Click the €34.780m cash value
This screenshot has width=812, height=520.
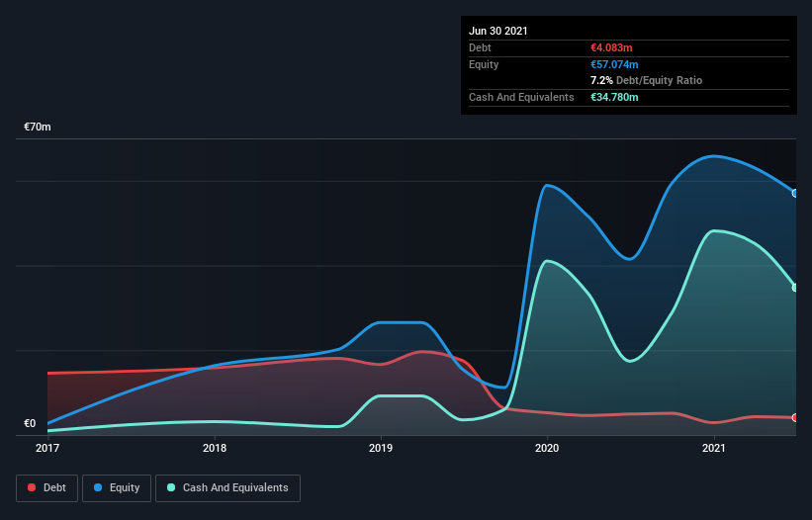click(614, 97)
